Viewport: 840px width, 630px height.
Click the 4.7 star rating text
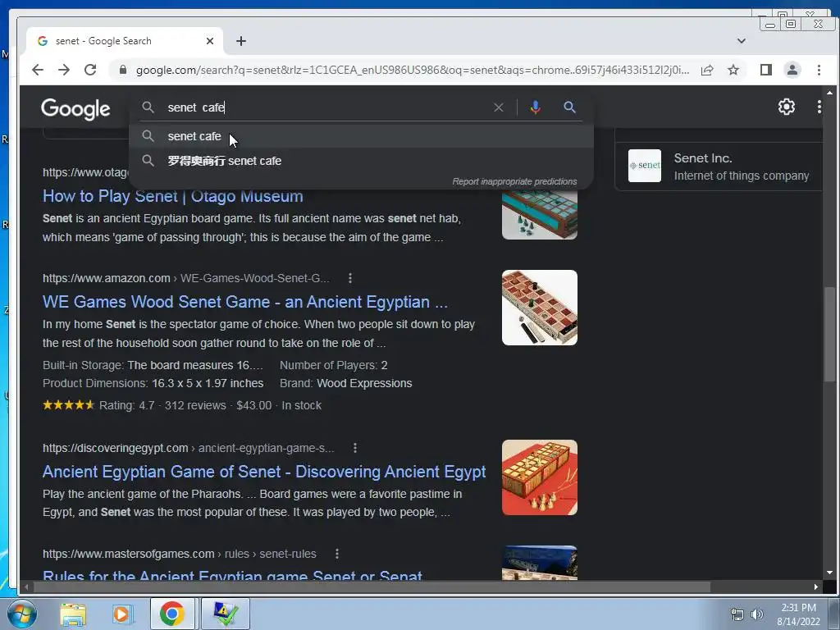click(127, 405)
